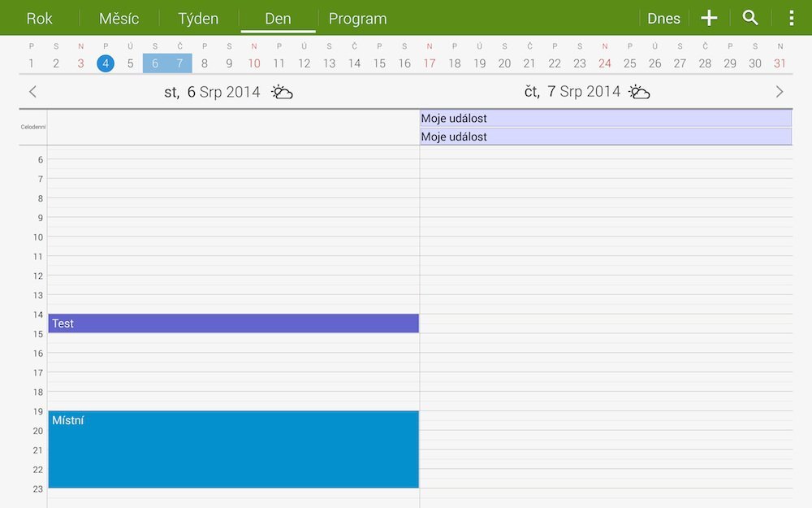The image size is (812, 508).
Task: Tap weather icon beside 6 Srp 2014
Action: (283, 92)
